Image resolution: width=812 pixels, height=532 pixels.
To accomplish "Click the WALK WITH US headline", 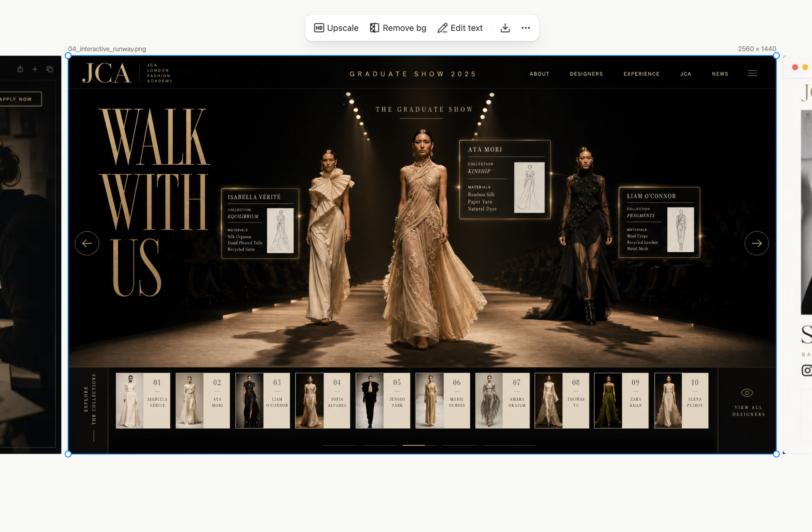I will click(x=154, y=202).
